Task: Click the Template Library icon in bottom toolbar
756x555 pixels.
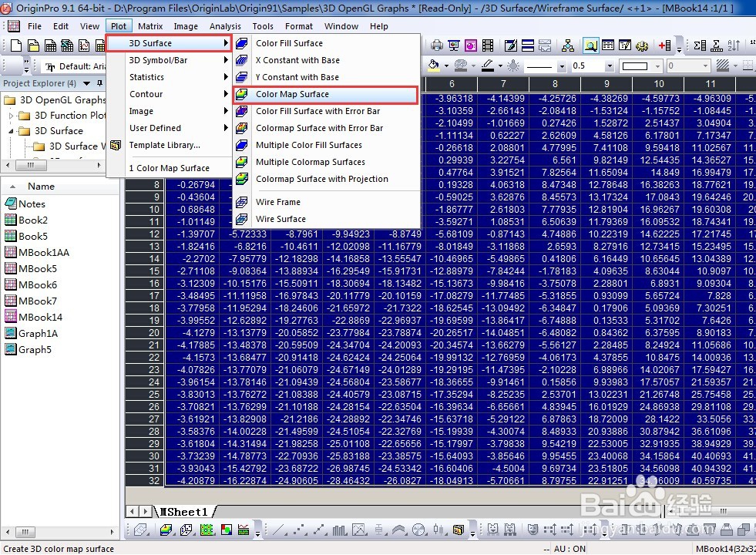Action: tap(458, 530)
